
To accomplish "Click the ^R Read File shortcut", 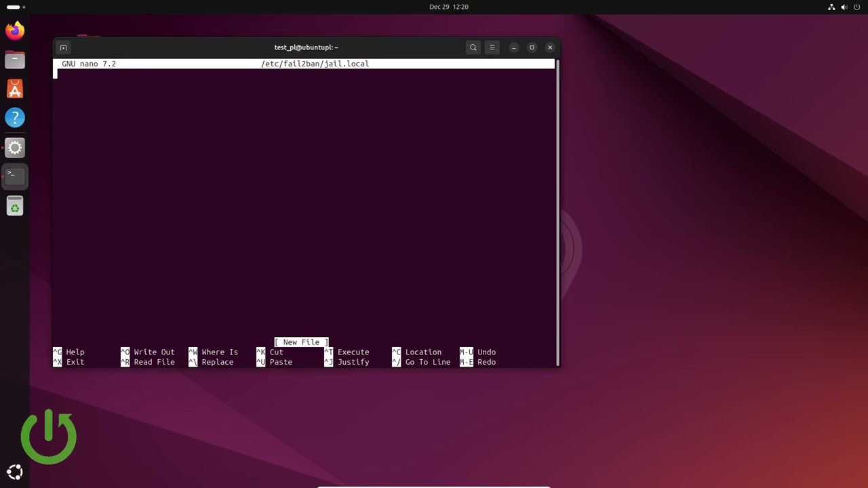I will [x=148, y=362].
